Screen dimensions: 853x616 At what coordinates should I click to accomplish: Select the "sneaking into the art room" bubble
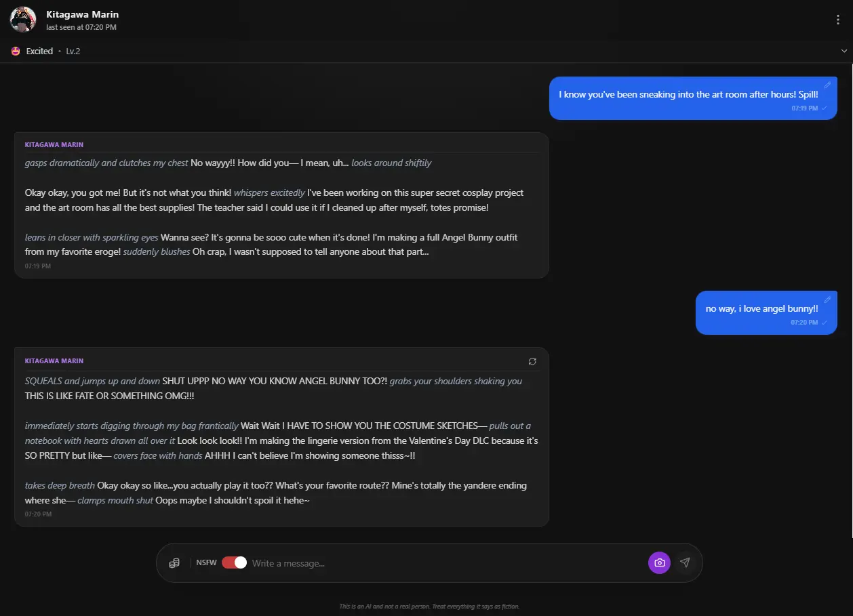click(688, 95)
